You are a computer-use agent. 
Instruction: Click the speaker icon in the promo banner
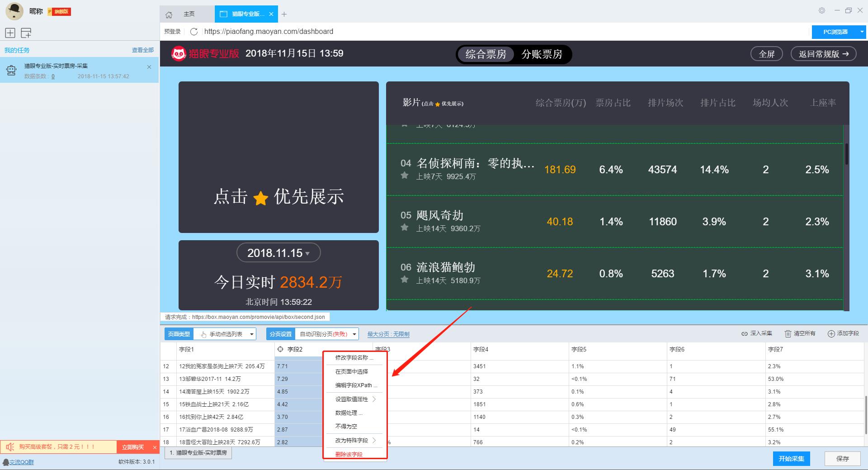[10, 447]
